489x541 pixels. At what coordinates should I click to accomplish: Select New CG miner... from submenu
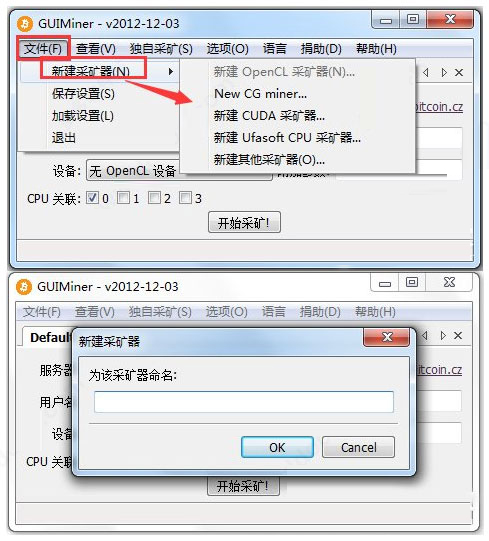261,94
